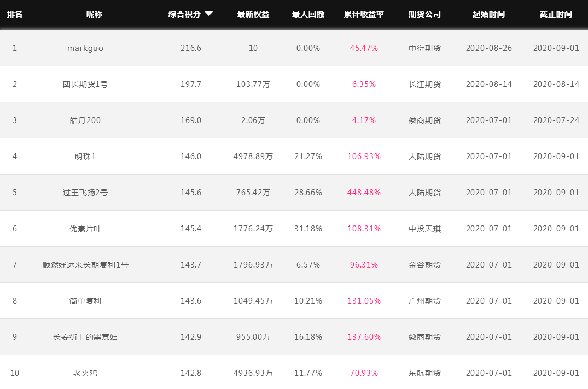The image size is (588, 389).
Task: Click the 起始时间 column header
Action: point(488,14)
